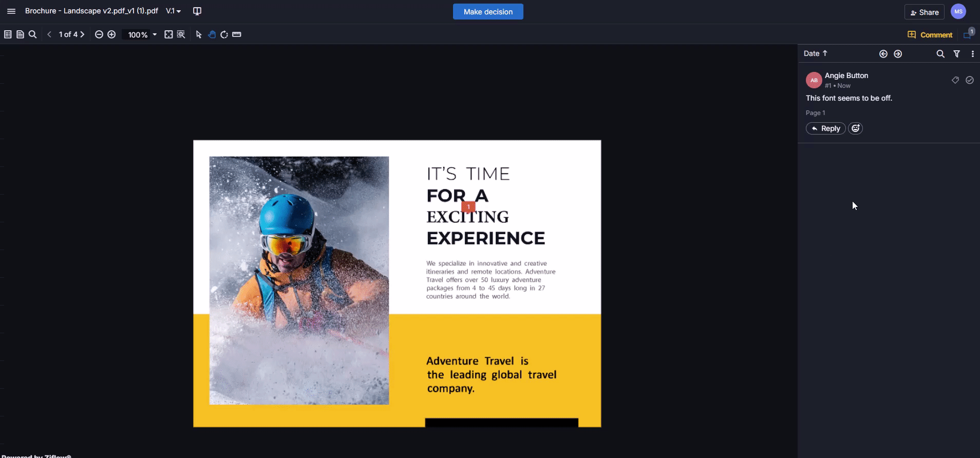
Task: Toggle the thumbnails panel icon
Action: coord(8,34)
